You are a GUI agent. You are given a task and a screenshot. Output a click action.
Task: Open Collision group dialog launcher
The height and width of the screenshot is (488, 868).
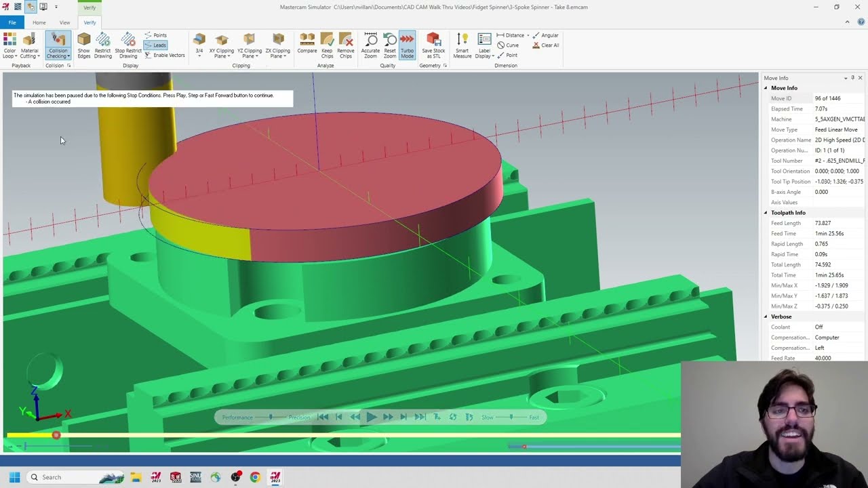pyautogui.click(x=68, y=66)
